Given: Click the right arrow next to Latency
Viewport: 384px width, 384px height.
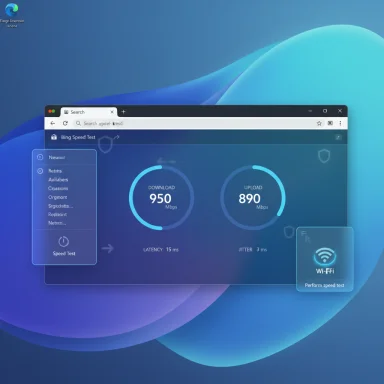Looking at the screenshot, I should click(108, 248).
